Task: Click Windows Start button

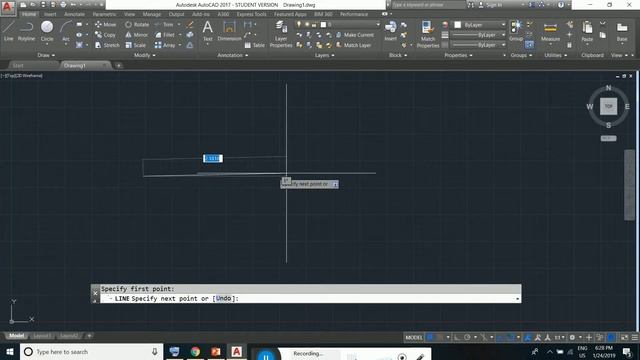Action: pyautogui.click(x=9, y=351)
